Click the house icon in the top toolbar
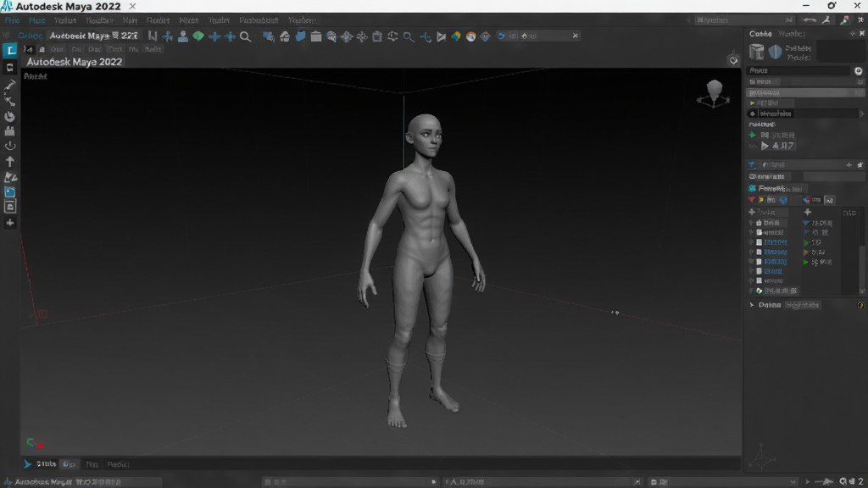 pyautogui.click(x=285, y=36)
